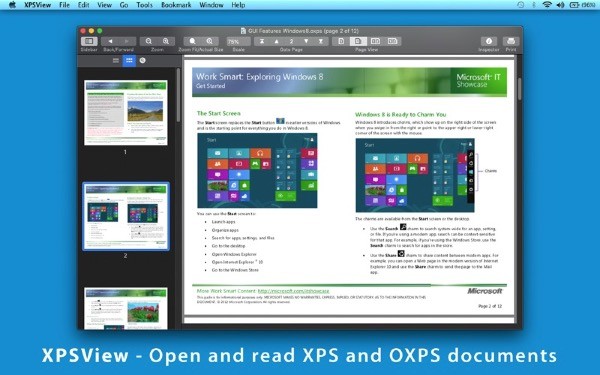Click 'The Start Screen' heading

click(218, 113)
